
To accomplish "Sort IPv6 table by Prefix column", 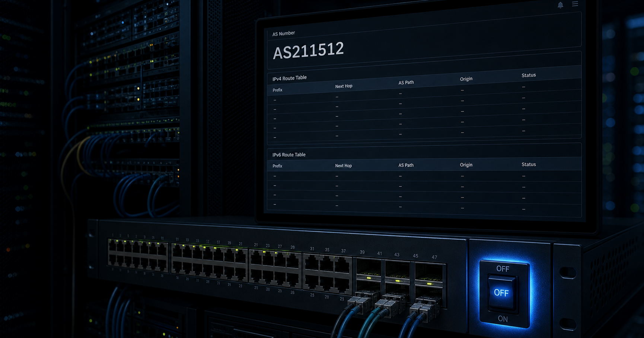I will click(x=277, y=166).
